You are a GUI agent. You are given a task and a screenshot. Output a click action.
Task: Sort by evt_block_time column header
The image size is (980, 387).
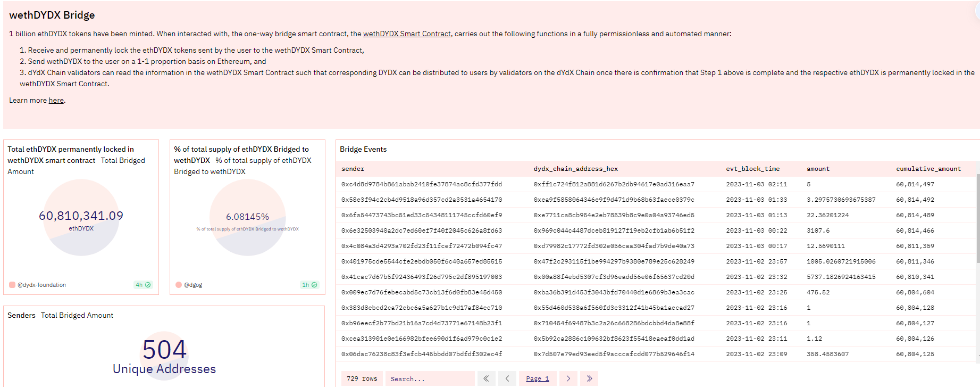pyautogui.click(x=752, y=169)
